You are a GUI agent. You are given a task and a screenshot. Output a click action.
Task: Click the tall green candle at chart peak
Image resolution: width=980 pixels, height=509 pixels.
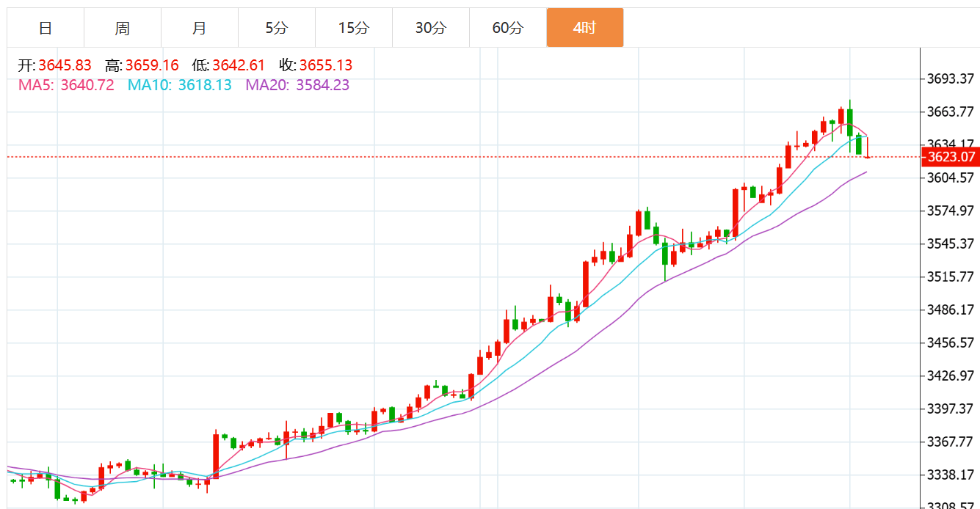850,122
